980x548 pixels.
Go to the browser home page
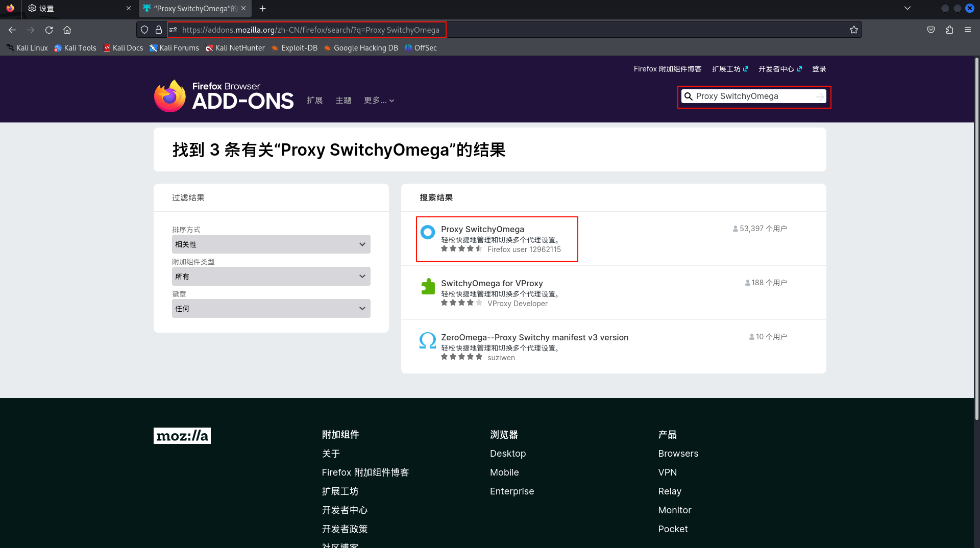click(67, 30)
